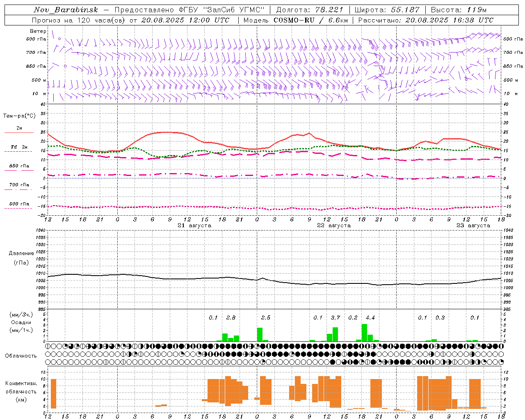Click the Давление pressure panel title
Screen dimensions: 525x420
coord(21,253)
